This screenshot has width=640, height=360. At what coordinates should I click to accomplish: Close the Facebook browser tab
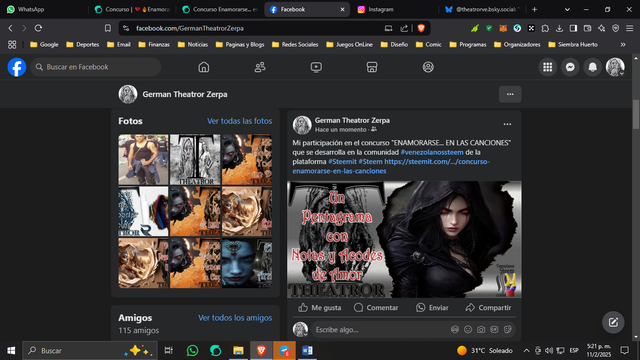click(342, 9)
